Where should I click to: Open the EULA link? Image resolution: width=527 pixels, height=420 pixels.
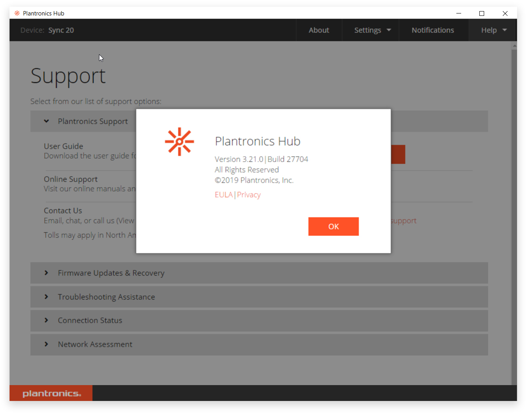(223, 195)
